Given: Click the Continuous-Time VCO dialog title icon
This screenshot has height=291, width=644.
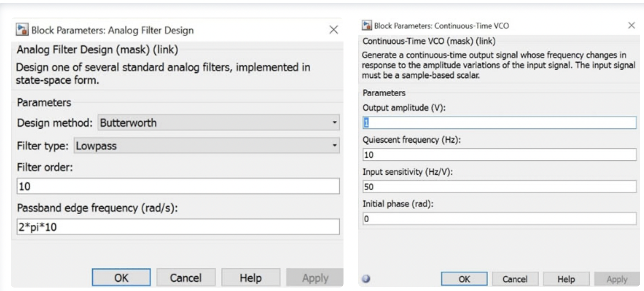Looking at the screenshot, I should (x=367, y=25).
